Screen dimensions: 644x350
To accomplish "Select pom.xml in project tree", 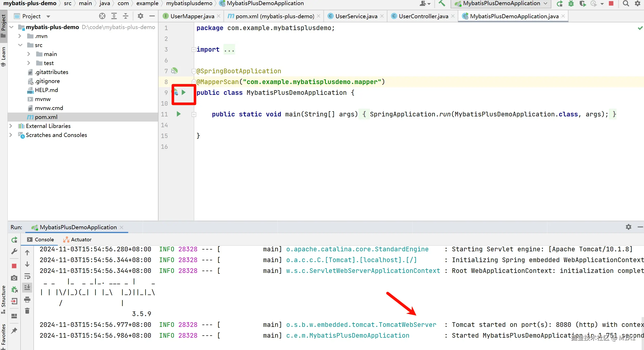I will point(46,117).
